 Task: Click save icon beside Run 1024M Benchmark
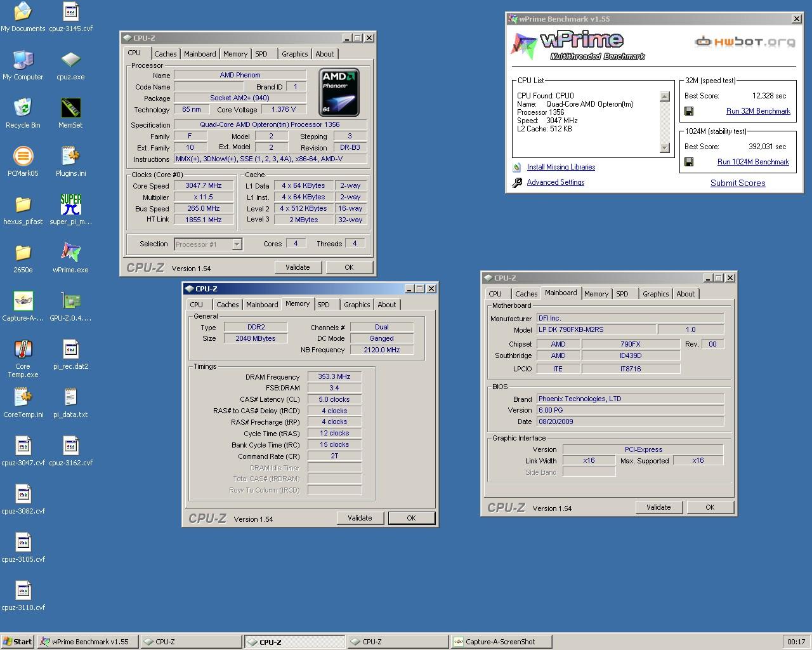coord(689,162)
